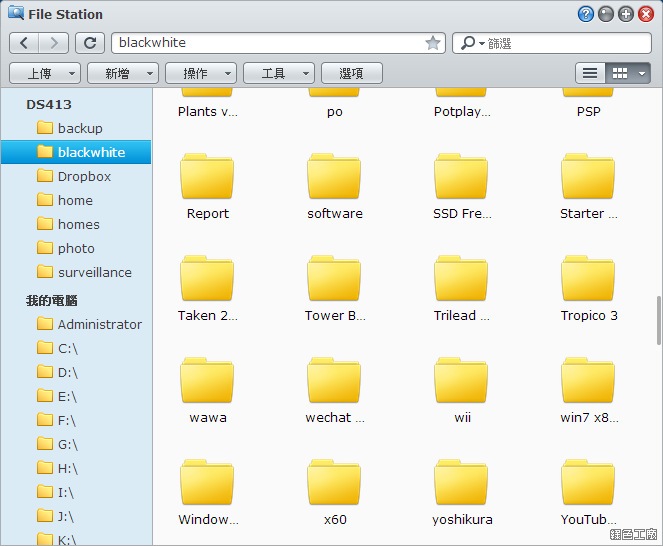
Task: Add blackwhite to favorites with the star
Action: pyautogui.click(x=433, y=43)
